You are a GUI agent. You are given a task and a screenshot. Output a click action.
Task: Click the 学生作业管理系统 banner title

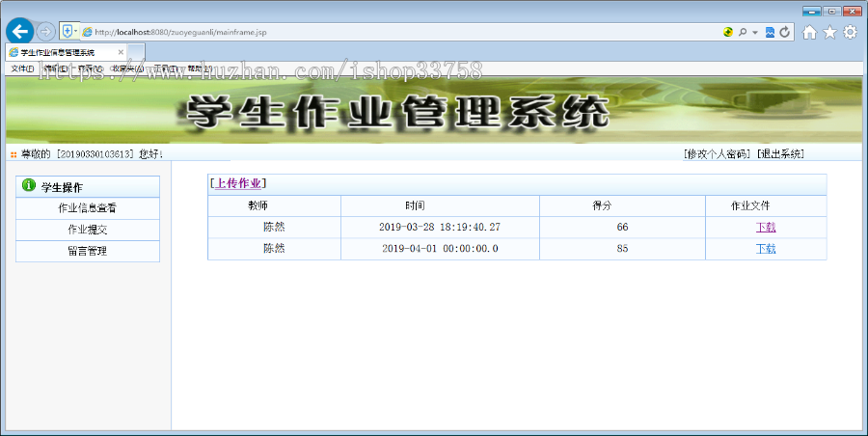coord(397,113)
